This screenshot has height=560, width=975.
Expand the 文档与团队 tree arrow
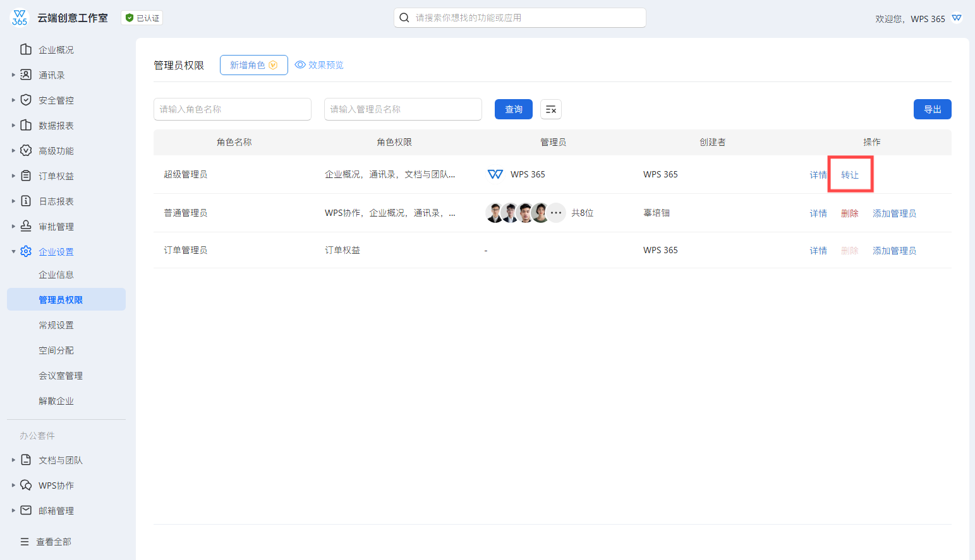click(x=13, y=460)
